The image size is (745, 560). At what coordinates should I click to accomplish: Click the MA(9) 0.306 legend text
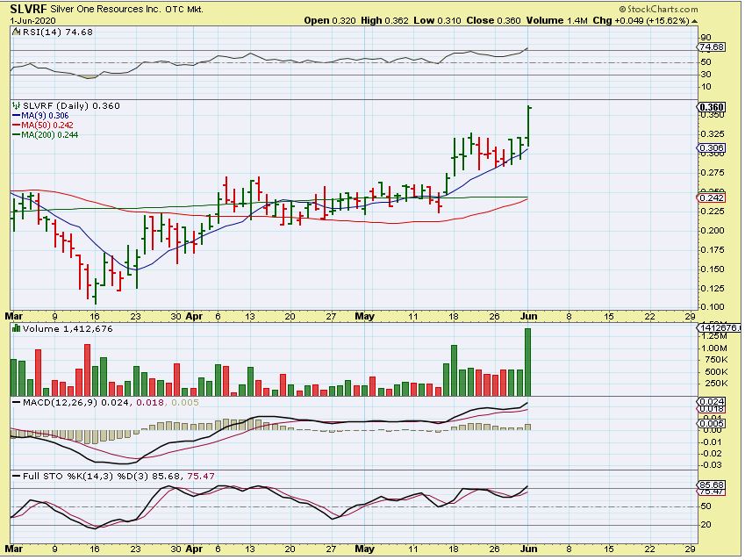pos(45,116)
